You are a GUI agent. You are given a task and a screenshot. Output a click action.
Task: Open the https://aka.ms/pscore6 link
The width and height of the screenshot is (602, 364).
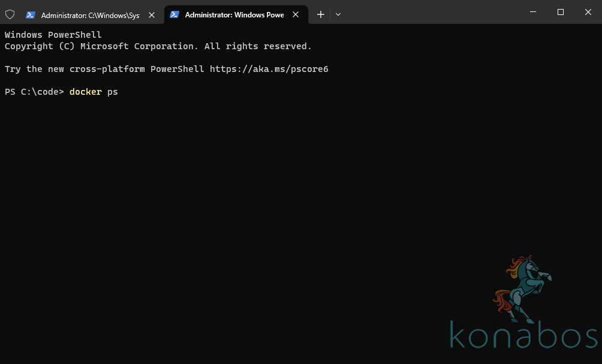tap(271, 68)
